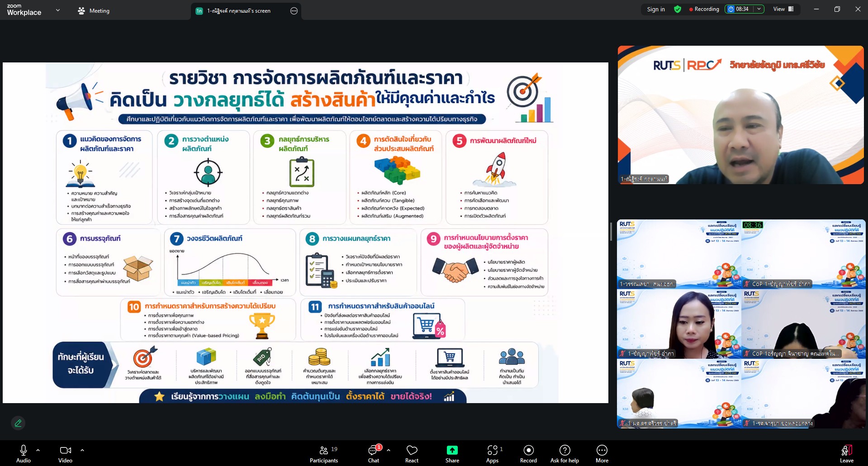
Task: Click the panel resize handle beside thumbnails
Action: pos(611,232)
